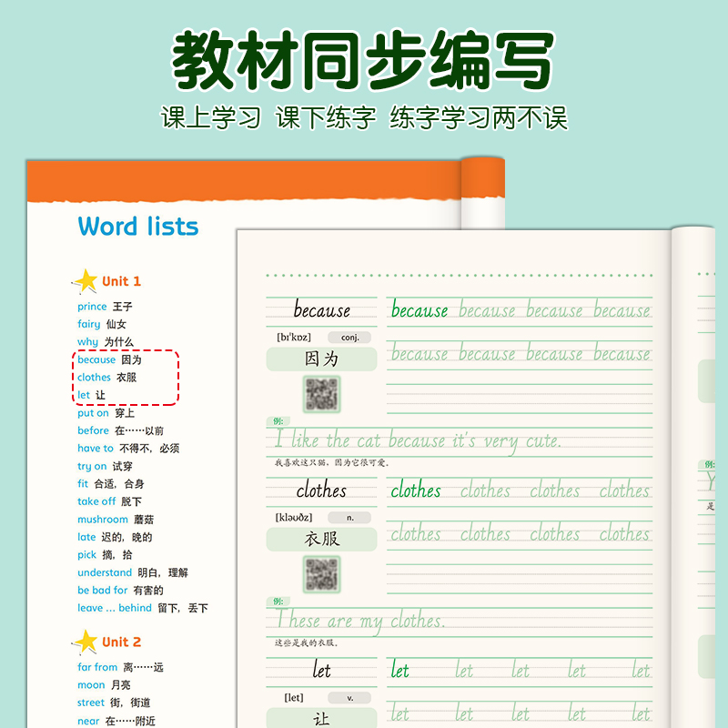Open the Word lists page heading
Image resolution: width=728 pixels, height=728 pixels.
pyautogui.click(x=138, y=227)
